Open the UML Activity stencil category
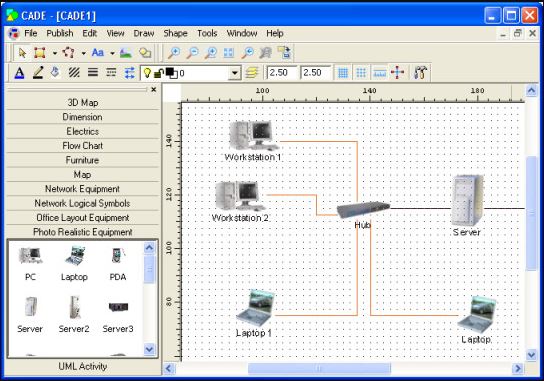Viewport: 544px width, 381px height. (82, 366)
